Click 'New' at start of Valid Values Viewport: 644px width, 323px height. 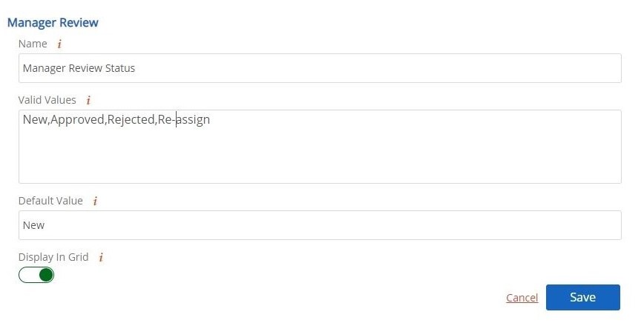click(36, 120)
